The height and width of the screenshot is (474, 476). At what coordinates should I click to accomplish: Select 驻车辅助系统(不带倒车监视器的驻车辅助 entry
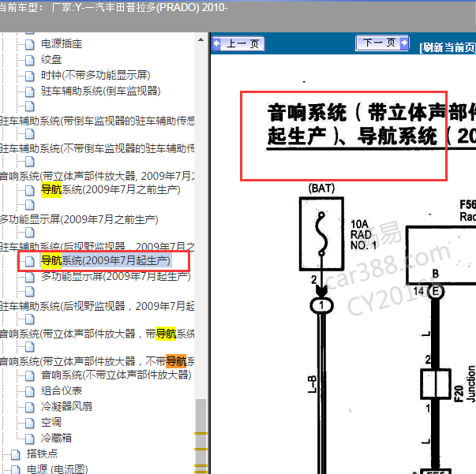tap(97, 148)
